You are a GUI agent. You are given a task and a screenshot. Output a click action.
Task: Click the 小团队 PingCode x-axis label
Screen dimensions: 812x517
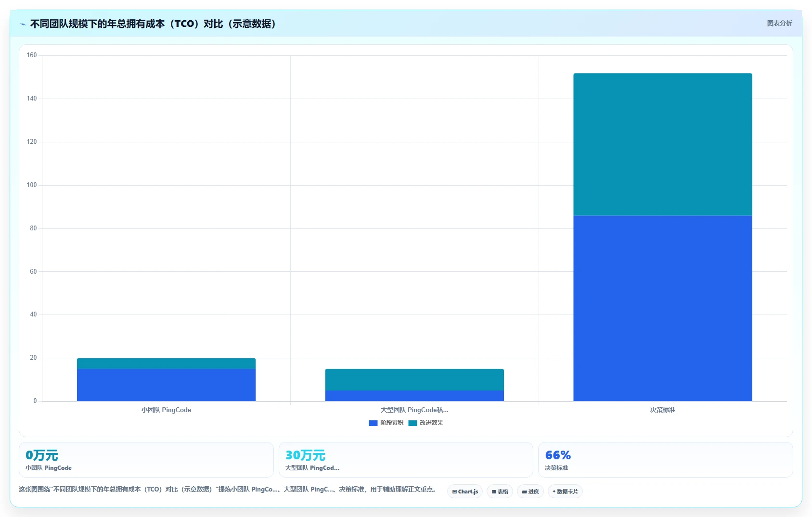(x=166, y=410)
